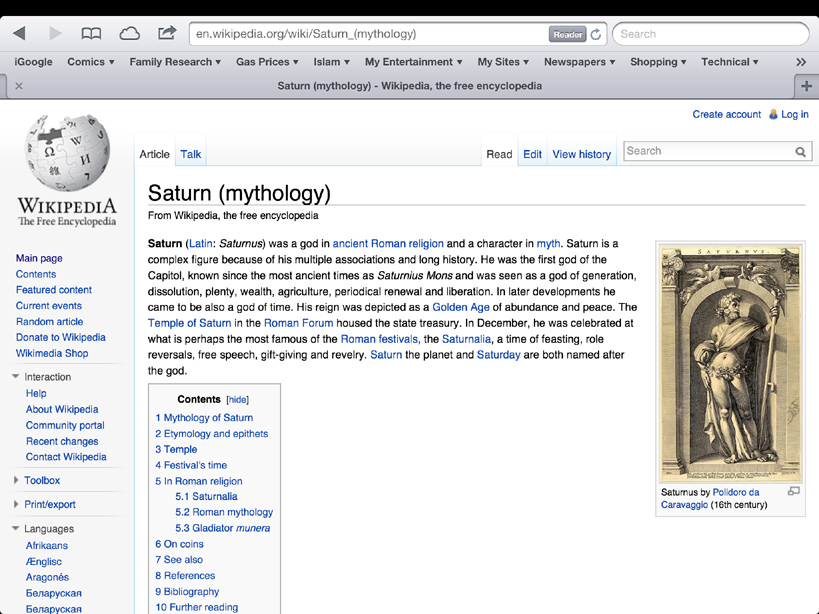Switch to the Talk tab
819x614 pixels.
(191, 154)
